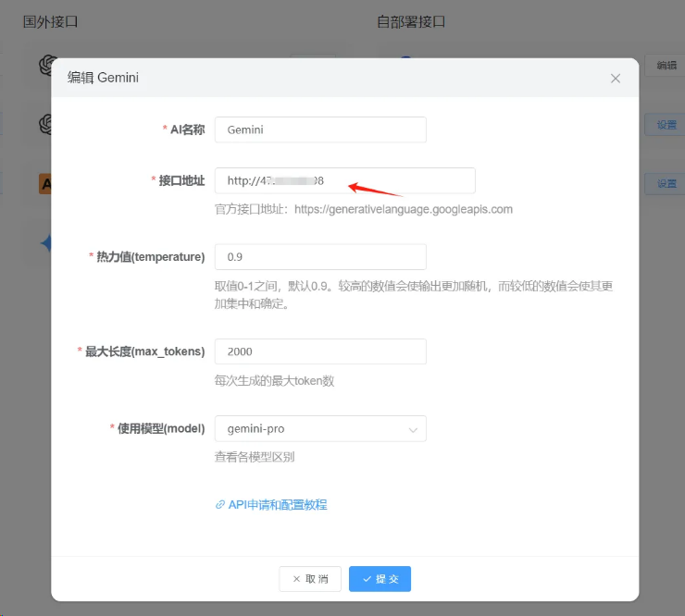The image size is (685, 616).
Task: Click the 最大长度(max_tokens) label
Action: point(145,351)
